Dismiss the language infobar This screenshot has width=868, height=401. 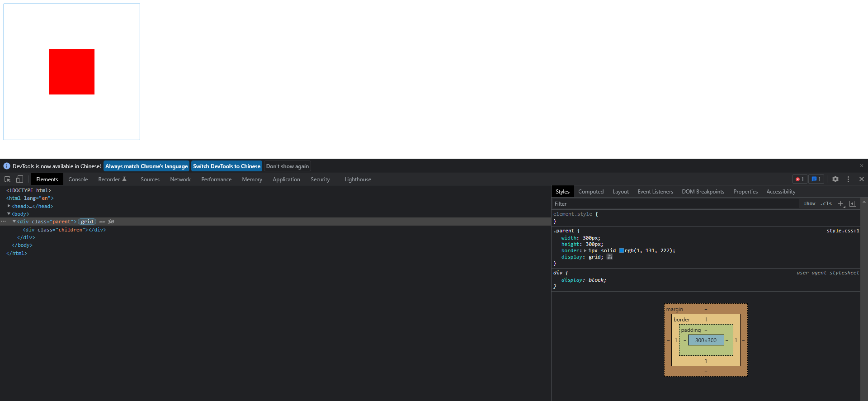[x=862, y=166]
